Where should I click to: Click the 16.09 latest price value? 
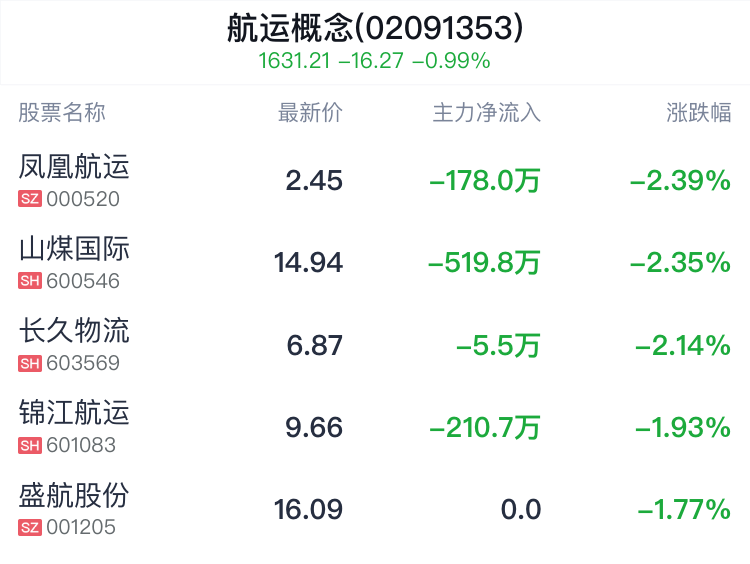point(309,509)
